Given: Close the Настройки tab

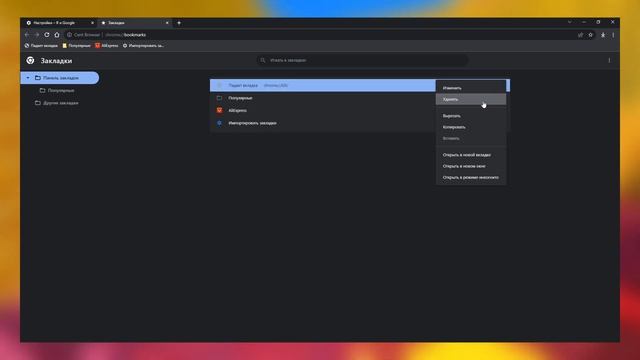Looking at the screenshot, I should click(x=92, y=23).
